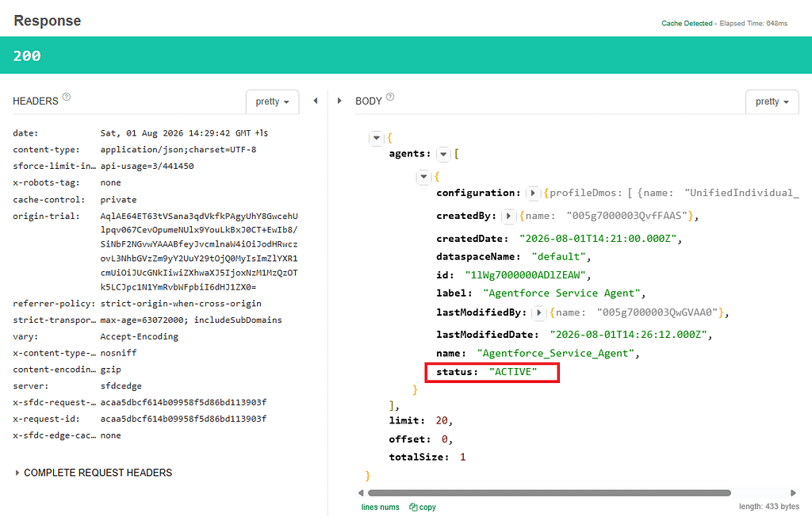Click the max-age=63072000 header value
The width and height of the screenshot is (812, 529).
tap(191, 320)
